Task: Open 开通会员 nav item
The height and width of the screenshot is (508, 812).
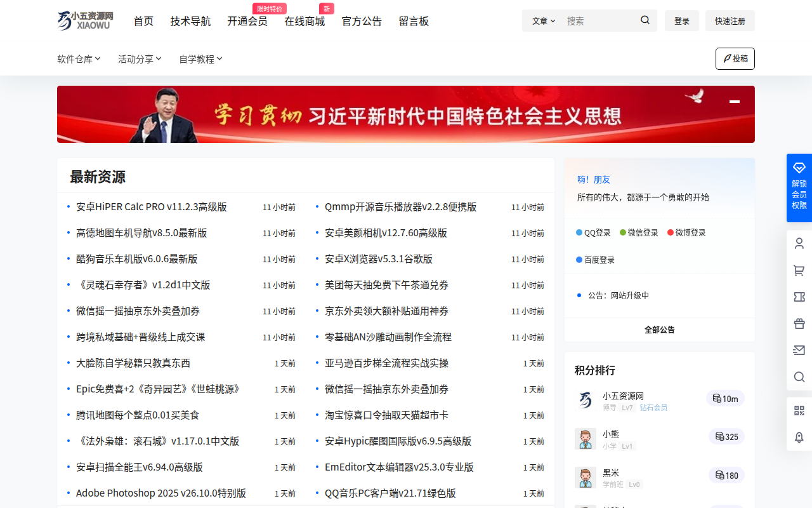Action: coord(247,21)
